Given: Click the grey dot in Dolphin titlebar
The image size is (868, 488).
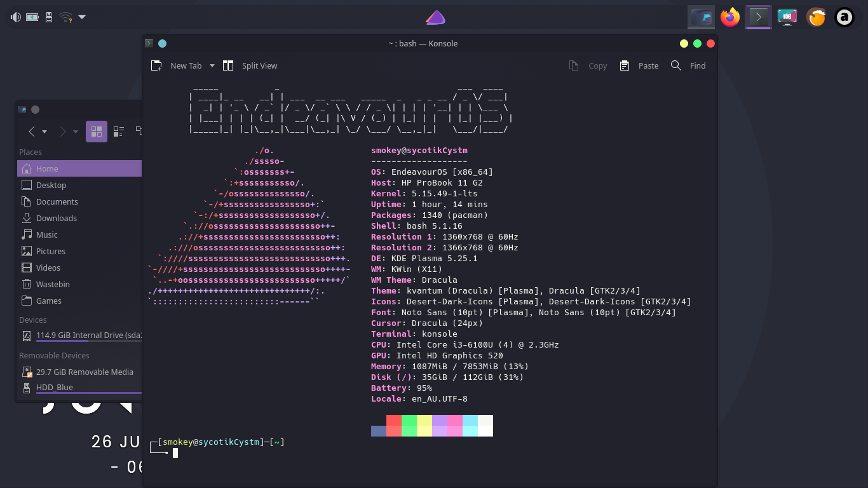Looking at the screenshot, I should pyautogui.click(x=35, y=109).
